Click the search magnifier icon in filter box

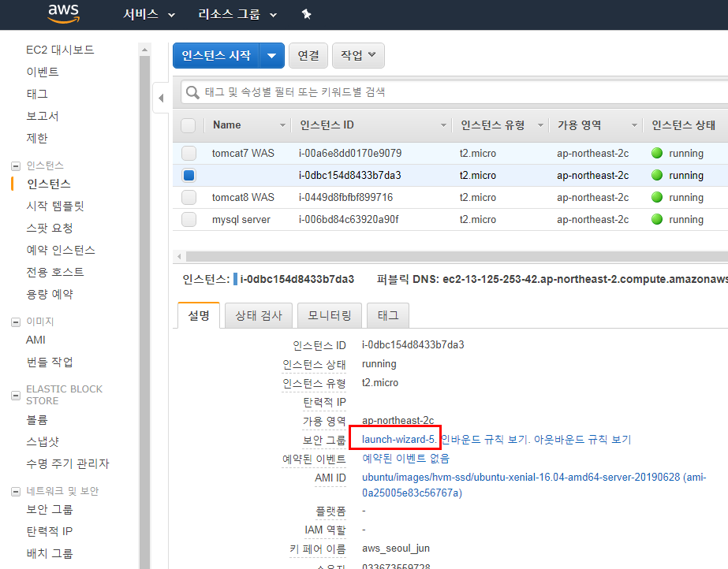point(192,92)
